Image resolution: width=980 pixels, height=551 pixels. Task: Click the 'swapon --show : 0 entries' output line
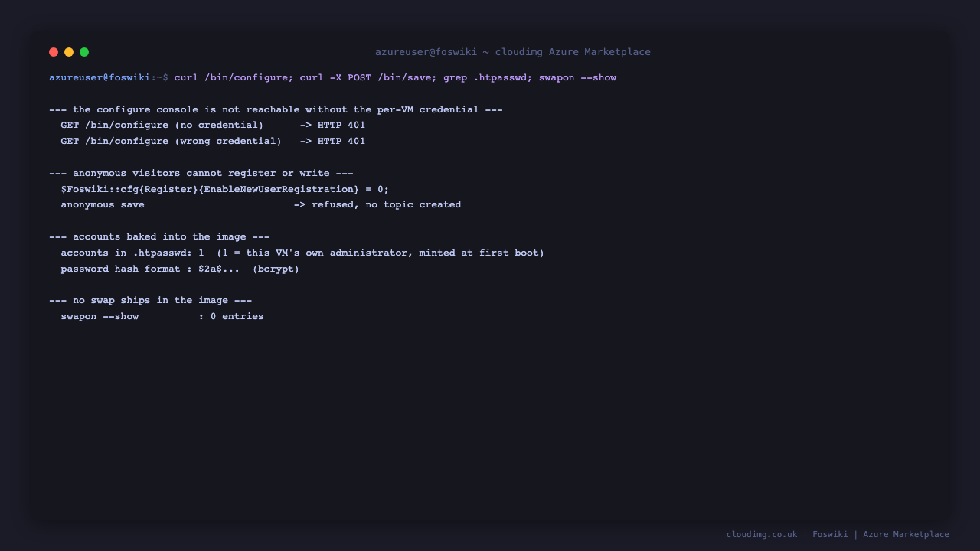(162, 317)
